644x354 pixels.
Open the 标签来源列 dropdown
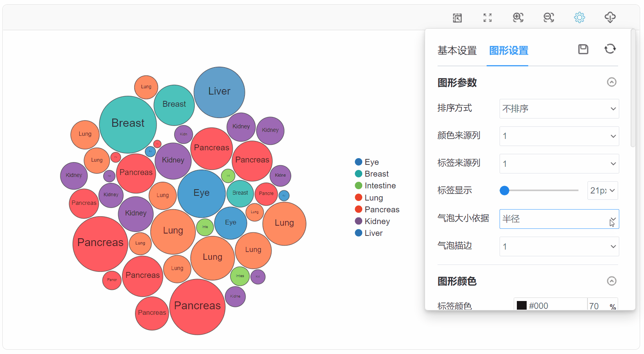[559, 164]
